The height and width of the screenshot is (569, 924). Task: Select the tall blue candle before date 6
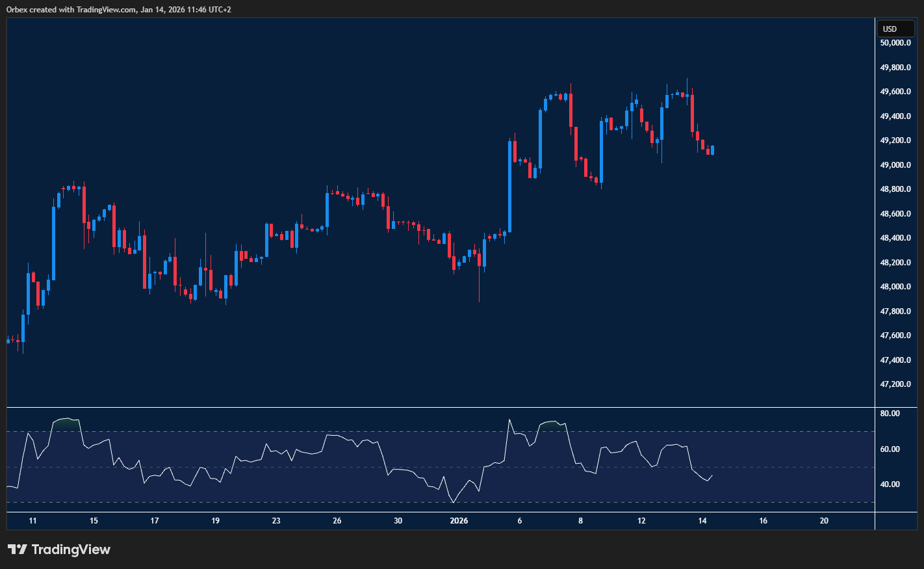509,186
